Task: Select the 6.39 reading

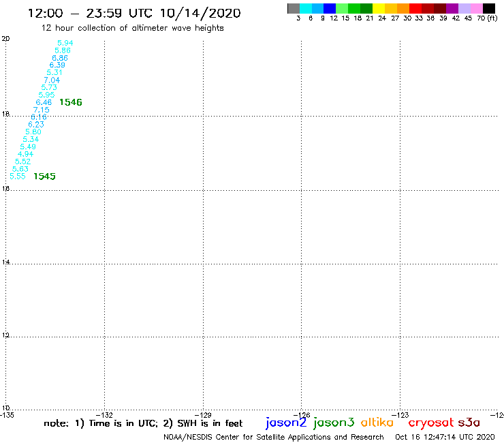Action: coord(57,65)
